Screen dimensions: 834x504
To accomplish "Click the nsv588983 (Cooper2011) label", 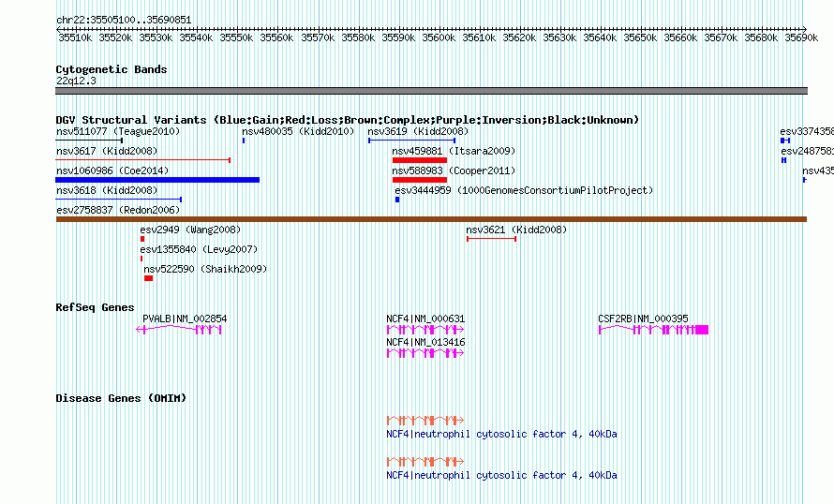I will pos(454,170).
